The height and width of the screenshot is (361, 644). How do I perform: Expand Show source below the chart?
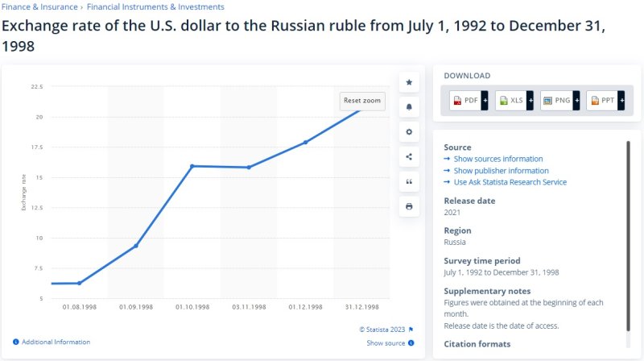coord(390,343)
